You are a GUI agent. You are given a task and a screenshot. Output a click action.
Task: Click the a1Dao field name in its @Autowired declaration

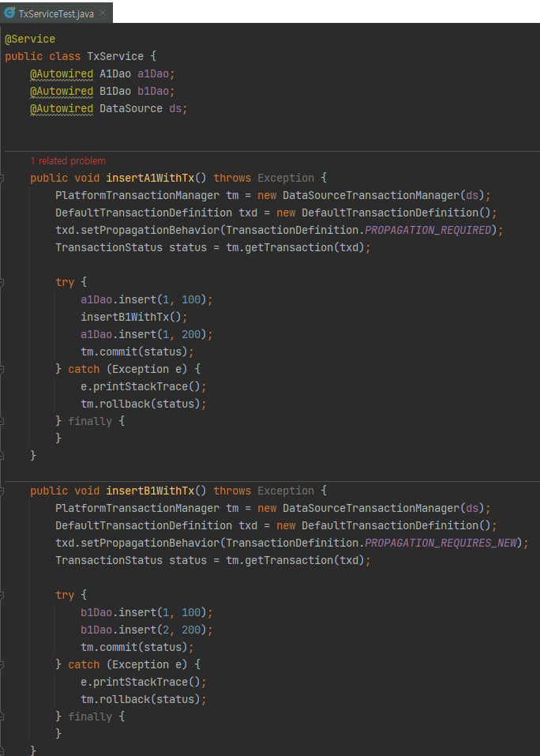pos(153,73)
